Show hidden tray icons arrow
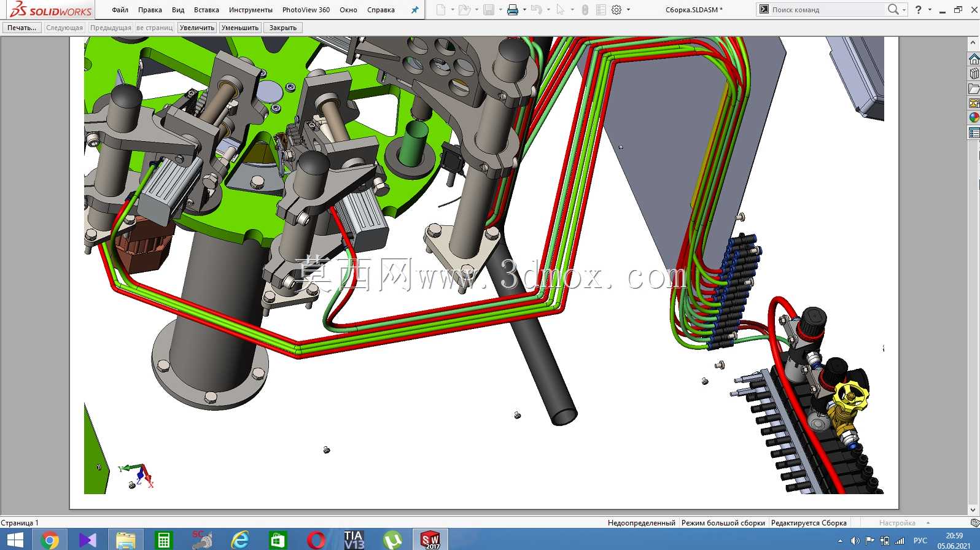Viewport: 980px width, 550px height. pyautogui.click(x=840, y=541)
